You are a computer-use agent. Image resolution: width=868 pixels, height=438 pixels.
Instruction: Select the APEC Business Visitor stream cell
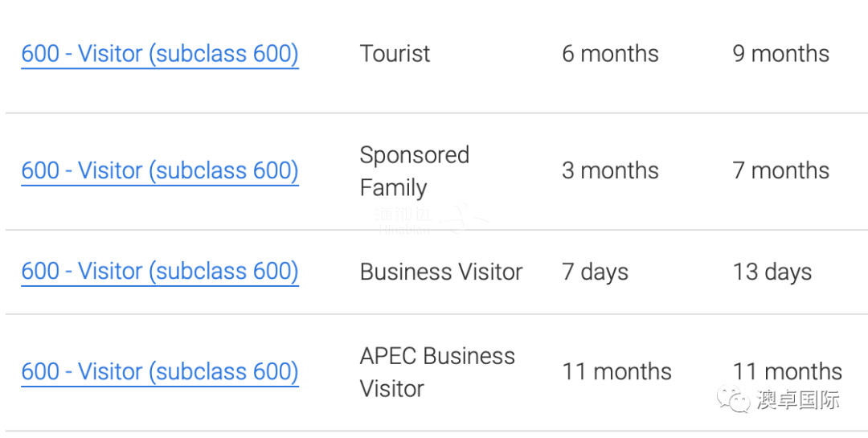pyautogui.click(x=437, y=372)
